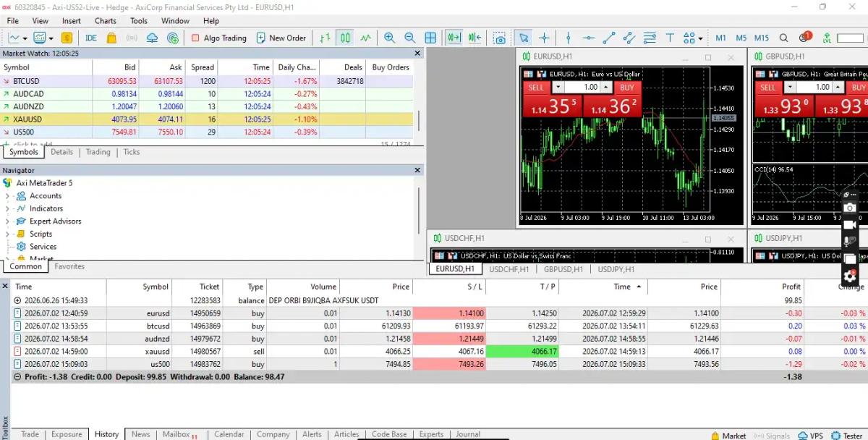Open the File menu

pos(13,21)
